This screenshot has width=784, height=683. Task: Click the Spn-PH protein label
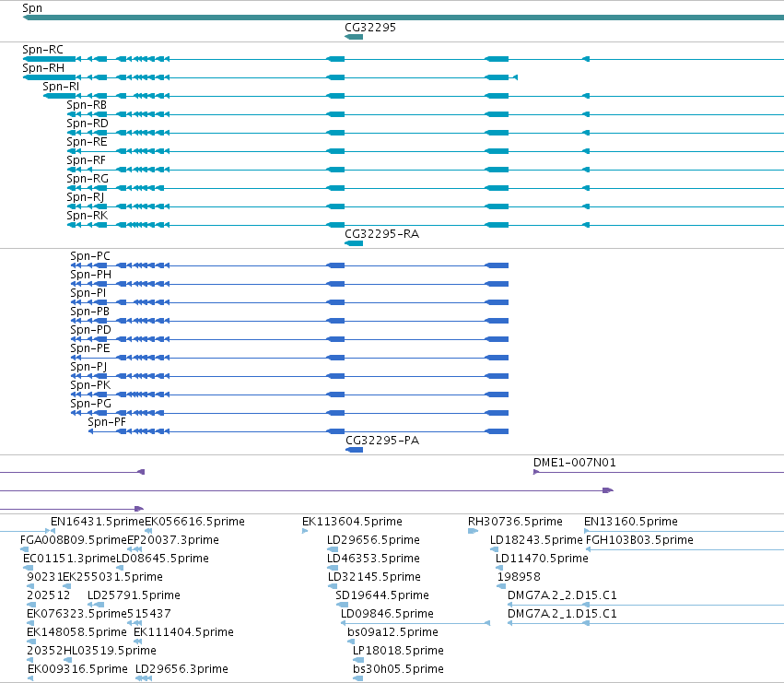91,275
